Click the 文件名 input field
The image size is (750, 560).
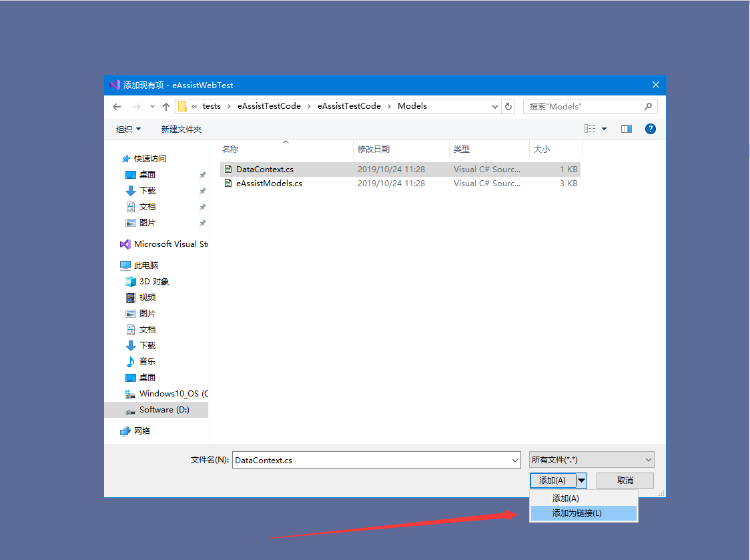point(372,461)
